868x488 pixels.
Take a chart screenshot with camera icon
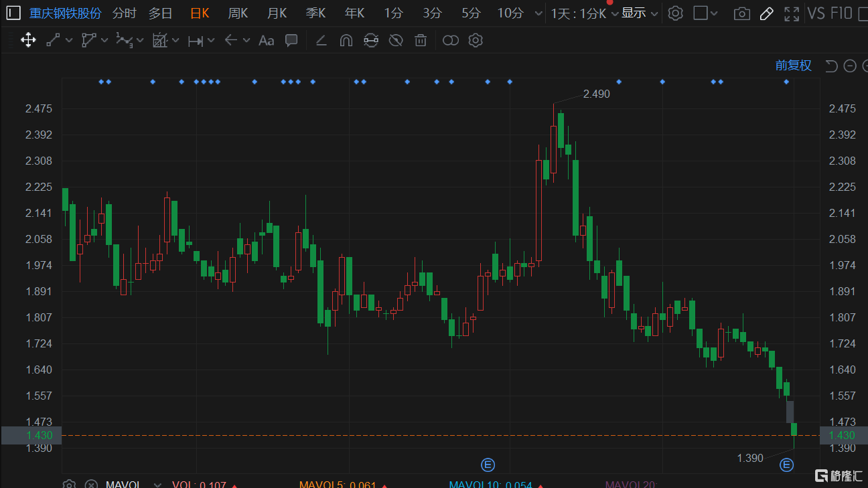pos(741,13)
